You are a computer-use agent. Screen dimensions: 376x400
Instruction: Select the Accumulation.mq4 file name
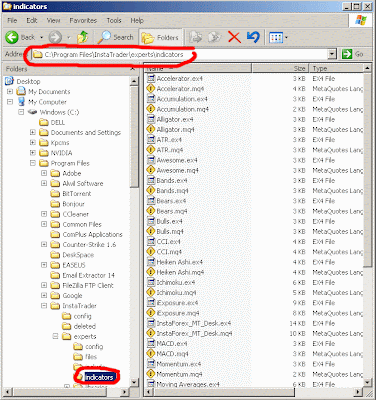(x=182, y=109)
